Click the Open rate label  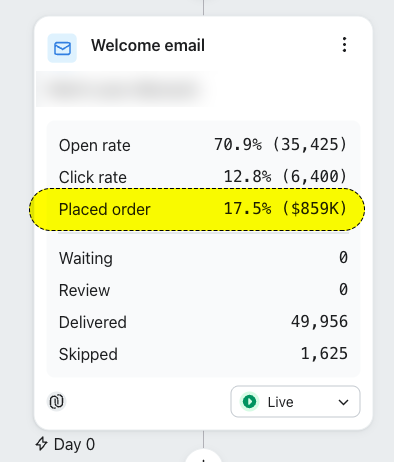tap(95, 146)
